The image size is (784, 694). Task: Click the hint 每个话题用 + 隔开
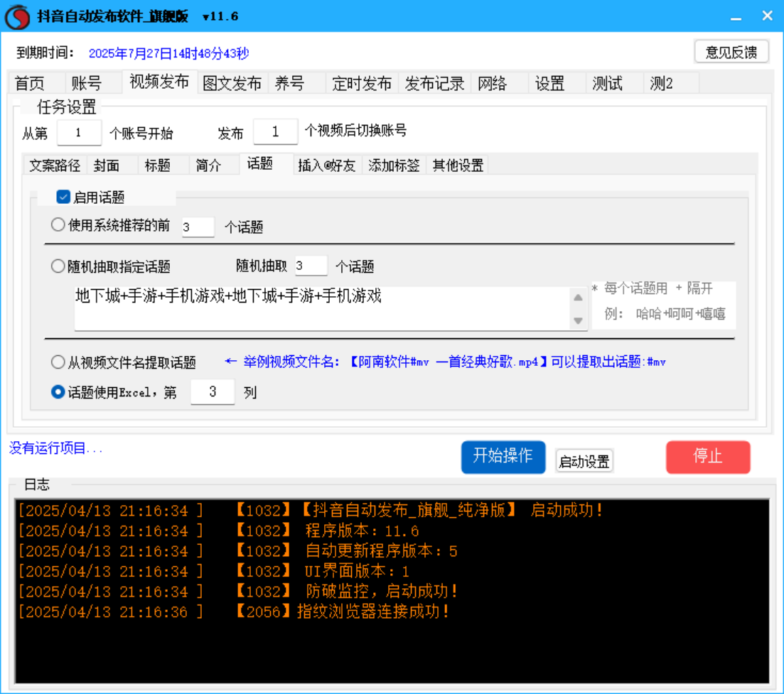click(653, 288)
